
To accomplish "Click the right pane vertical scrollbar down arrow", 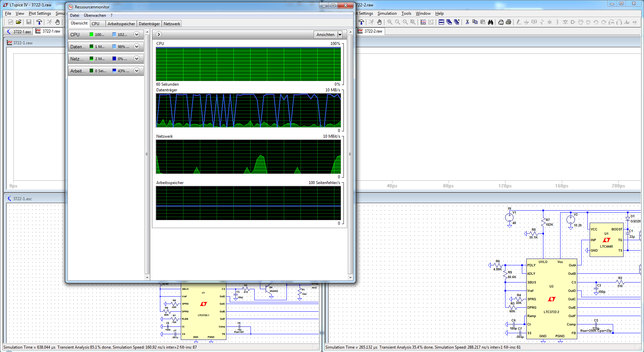I will pyautogui.click(x=351, y=277).
